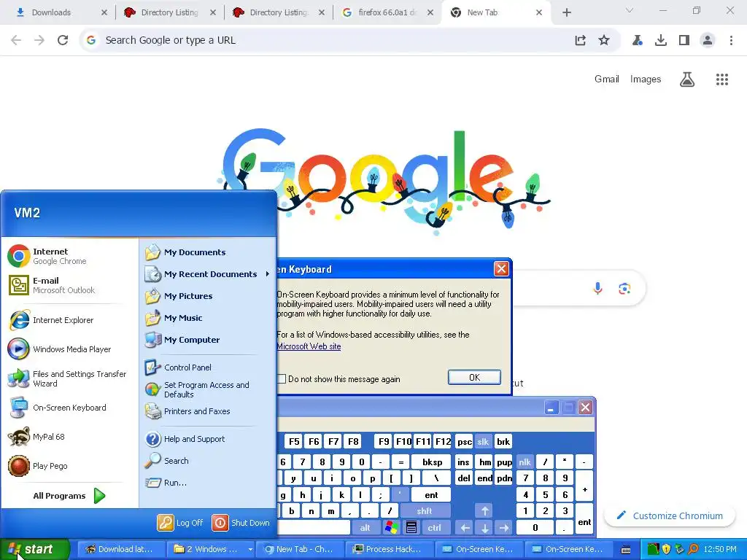
Task: Open Chrome profile avatar
Action: (708, 40)
